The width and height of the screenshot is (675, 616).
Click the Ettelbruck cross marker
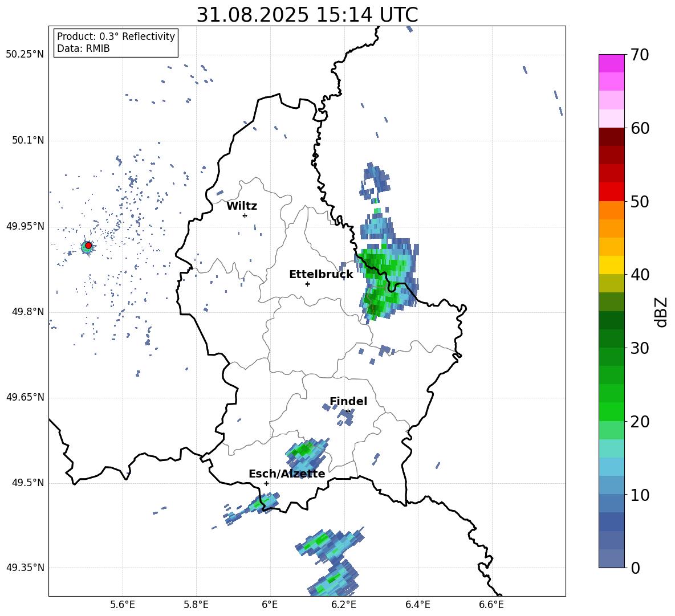click(307, 284)
